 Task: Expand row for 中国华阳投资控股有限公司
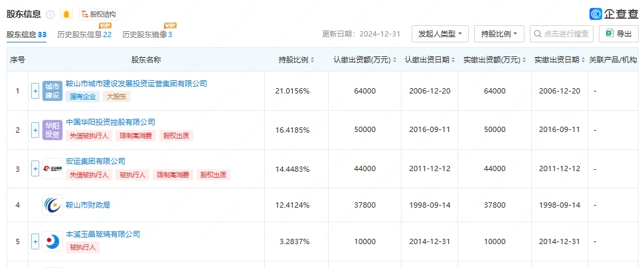pos(35,130)
